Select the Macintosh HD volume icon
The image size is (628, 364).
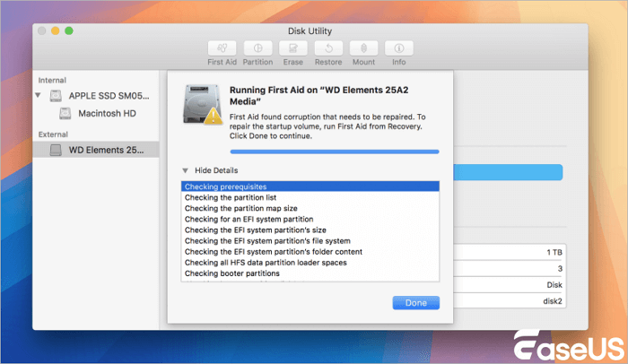coord(65,113)
